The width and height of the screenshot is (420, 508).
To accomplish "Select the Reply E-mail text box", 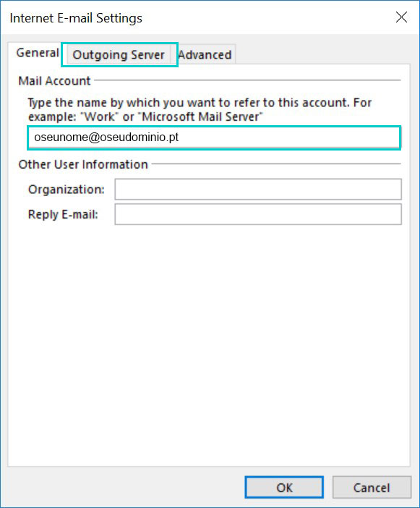I will tap(258, 214).
